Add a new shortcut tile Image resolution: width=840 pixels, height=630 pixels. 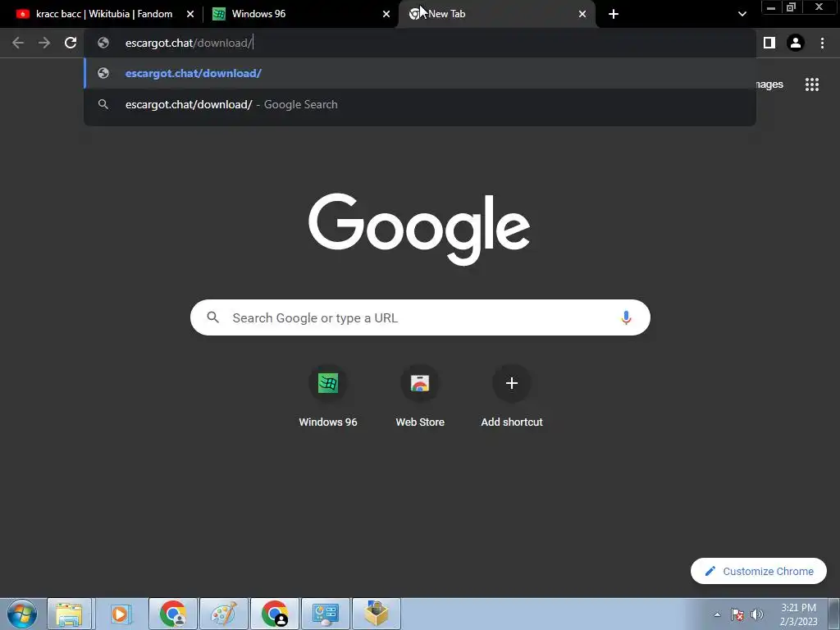[x=512, y=396]
